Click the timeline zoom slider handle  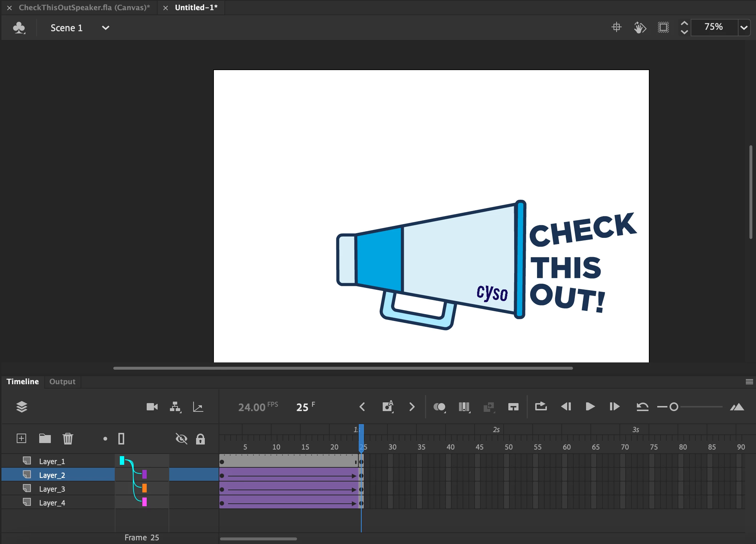(x=674, y=407)
